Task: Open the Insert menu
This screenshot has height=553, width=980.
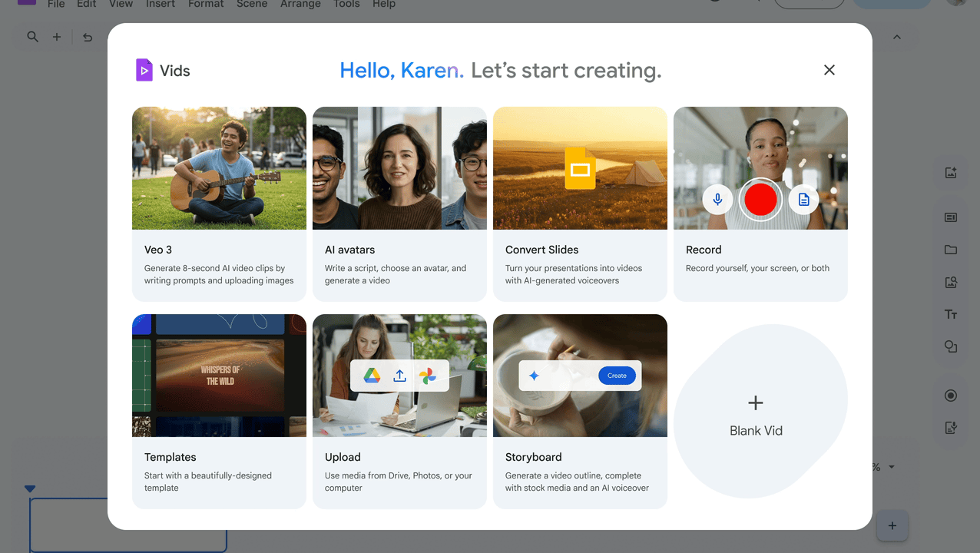Action: click(x=161, y=4)
